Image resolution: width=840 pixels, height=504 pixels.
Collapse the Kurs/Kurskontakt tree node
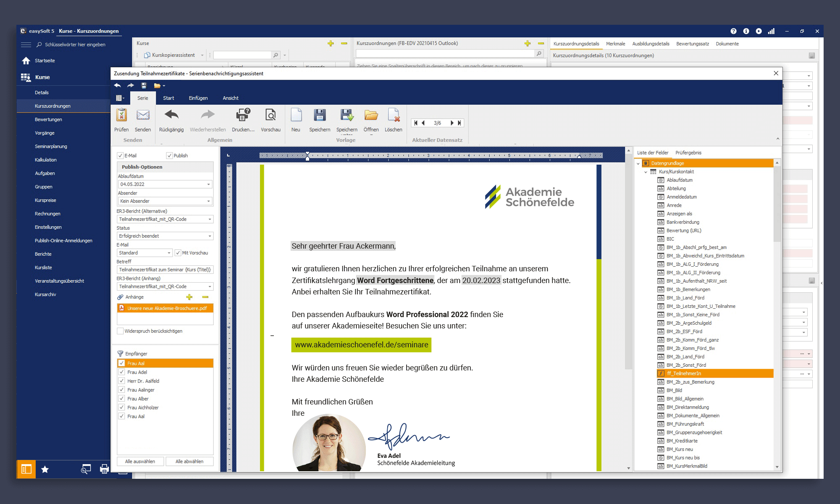[646, 172]
